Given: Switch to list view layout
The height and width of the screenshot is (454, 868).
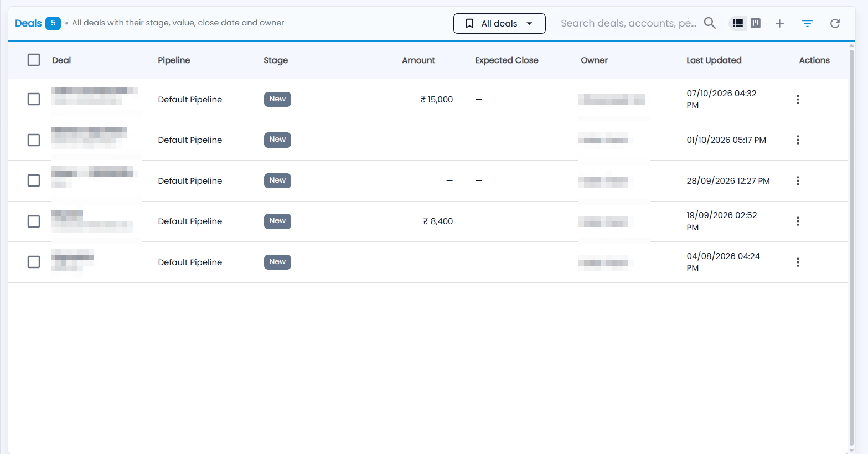Looking at the screenshot, I should (x=737, y=23).
